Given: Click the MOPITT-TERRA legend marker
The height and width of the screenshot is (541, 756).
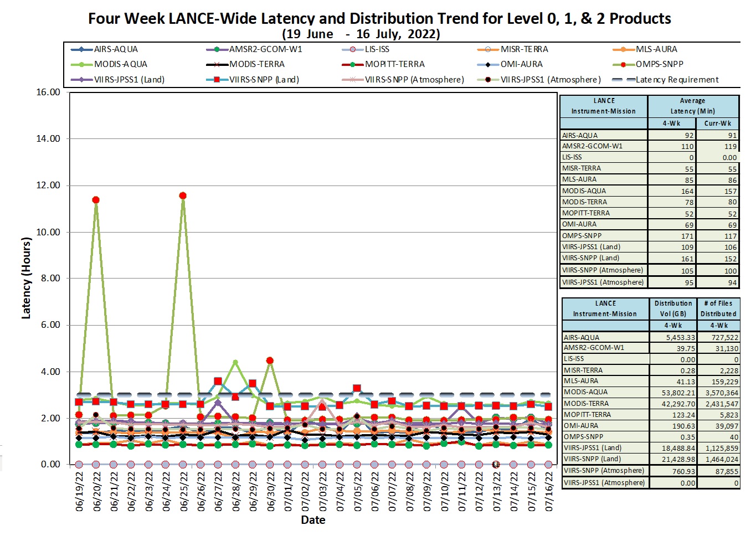Looking at the screenshot, I should pos(353,64).
